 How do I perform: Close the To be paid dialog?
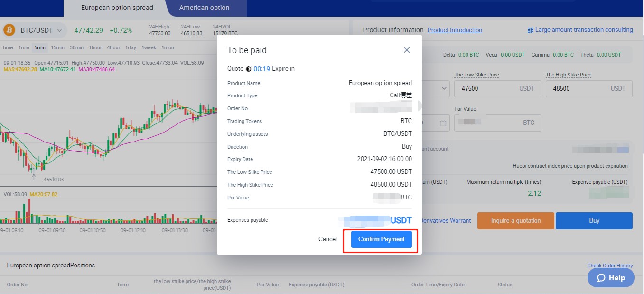pyautogui.click(x=407, y=50)
